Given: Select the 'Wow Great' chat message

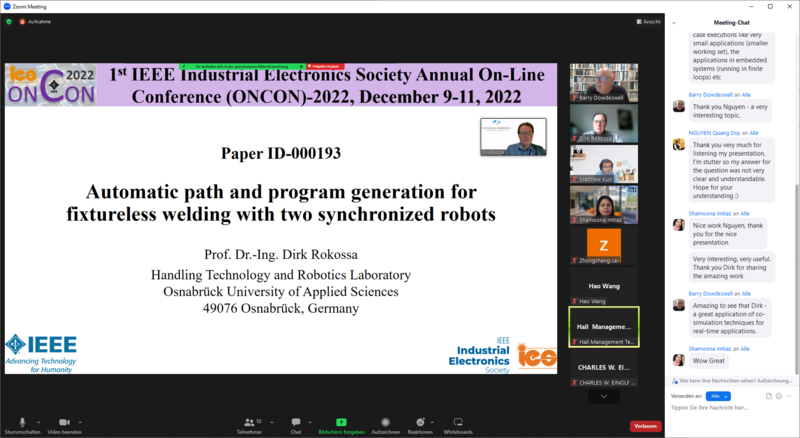Looking at the screenshot, I should tap(709, 361).
